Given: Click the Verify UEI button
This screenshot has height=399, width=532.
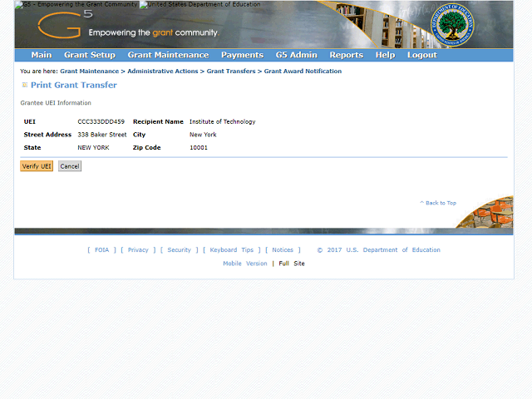Looking at the screenshot, I should click(x=37, y=166).
